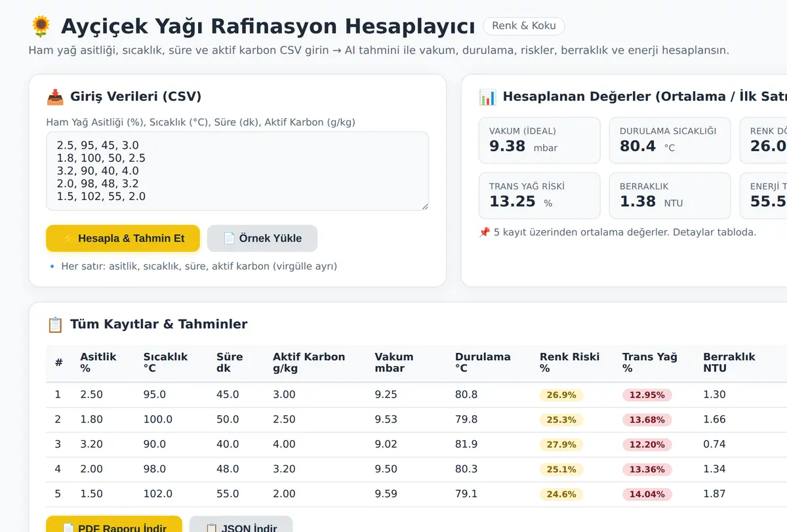Click the 26.9% color risk badge
Image resolution: width=787 pixels, height=532 pixels.
561,395
